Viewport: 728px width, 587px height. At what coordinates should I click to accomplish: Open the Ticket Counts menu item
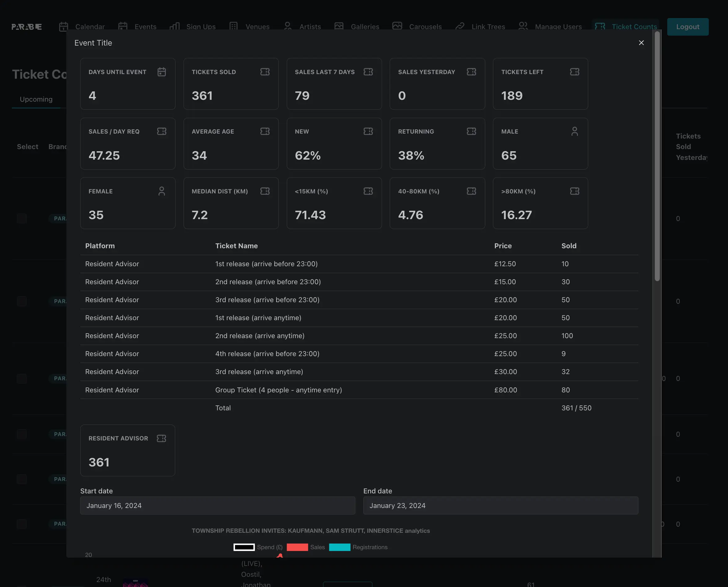625,26
